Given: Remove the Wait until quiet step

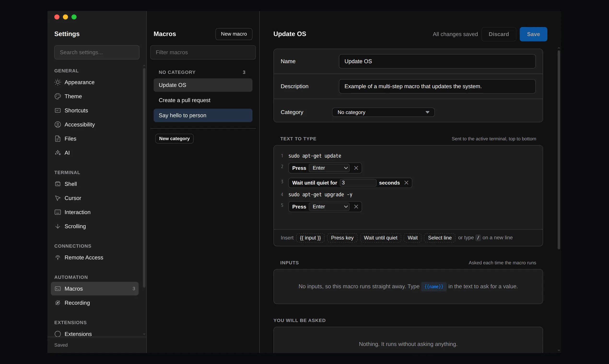Looking at the screenshot, I should [x=406, y=183].
